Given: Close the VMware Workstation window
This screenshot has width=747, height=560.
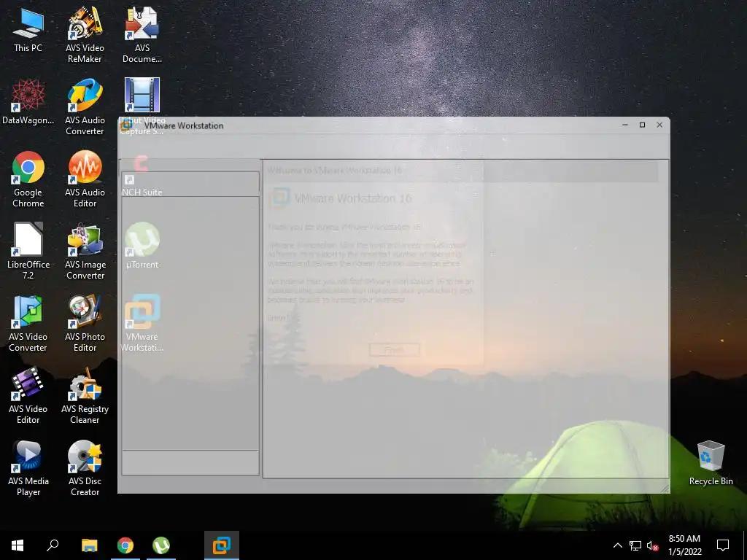Looking at the screenshot, I should point(659,125).
